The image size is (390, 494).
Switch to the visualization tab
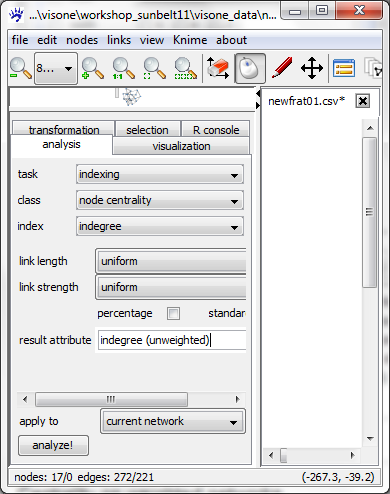(x=181, y=146)
